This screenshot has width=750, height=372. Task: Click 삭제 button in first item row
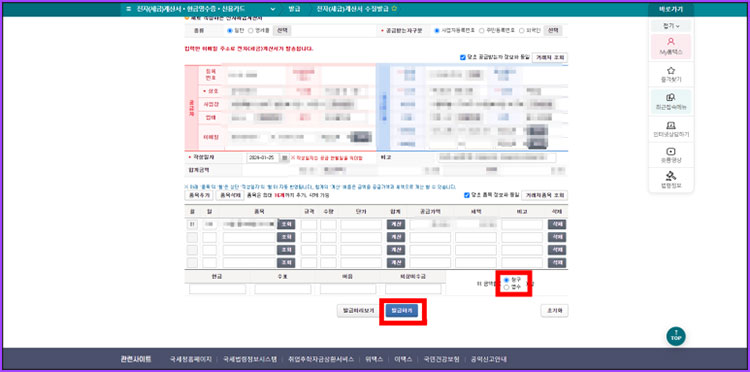tap(557, 224)
